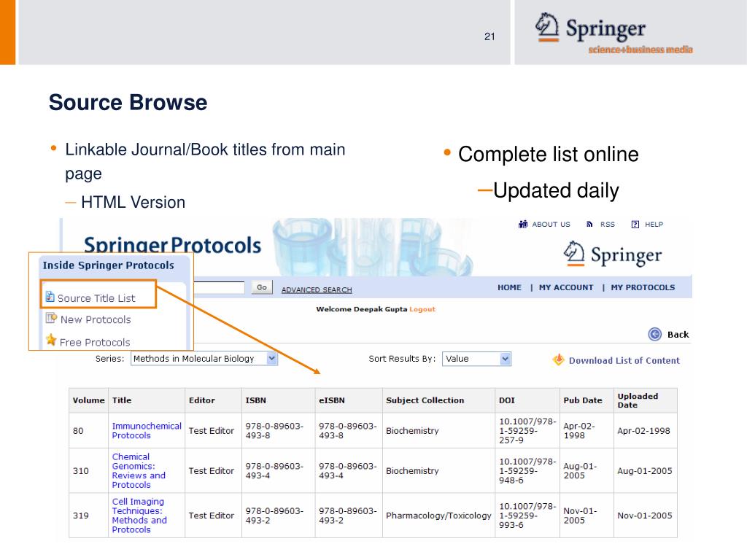Click Inside Springer Protocols heading
This screenshot has height=560, width=747.
[109, 265]
